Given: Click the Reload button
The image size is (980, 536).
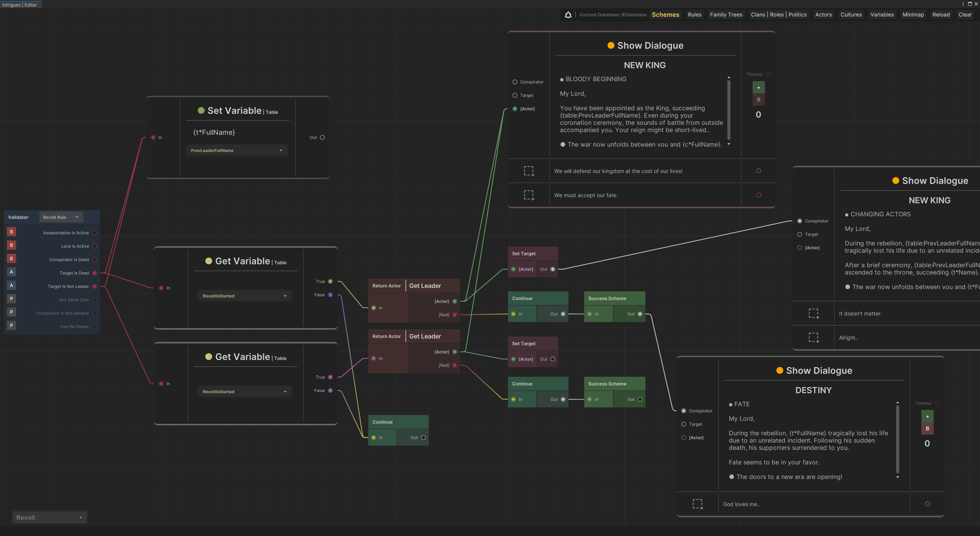Looking at the screenshot, I should coord(941,15).
